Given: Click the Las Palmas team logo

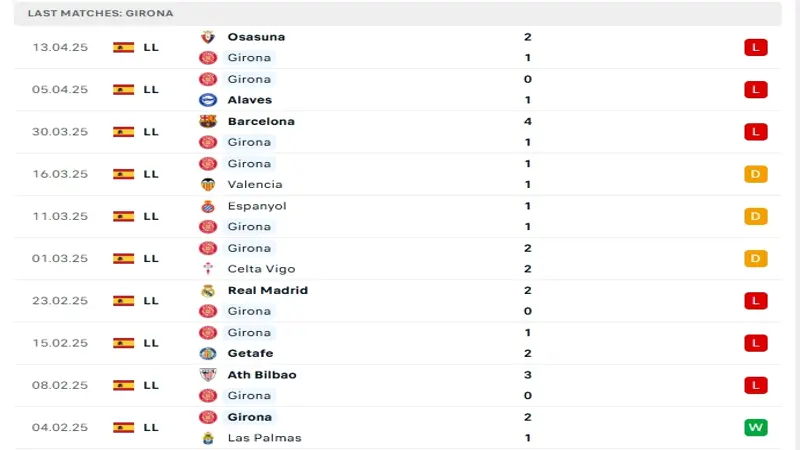Looking at the screenshot, I should (208, 438).
